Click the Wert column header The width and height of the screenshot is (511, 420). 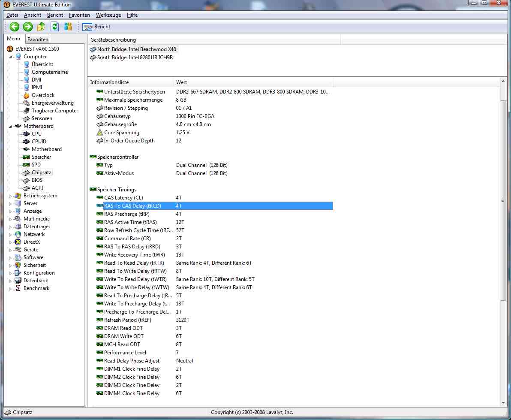coord(253,82)
